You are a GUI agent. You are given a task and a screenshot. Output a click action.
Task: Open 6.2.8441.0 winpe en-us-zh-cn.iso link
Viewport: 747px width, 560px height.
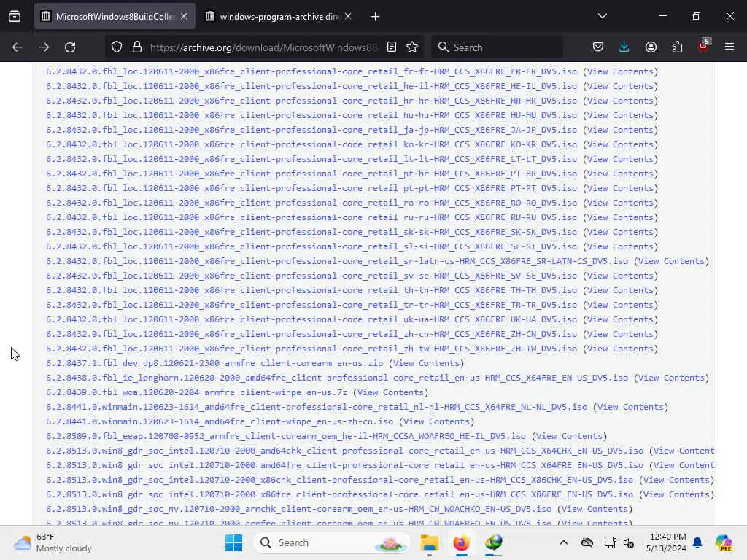pyautogui.click(x=220, y=421)
